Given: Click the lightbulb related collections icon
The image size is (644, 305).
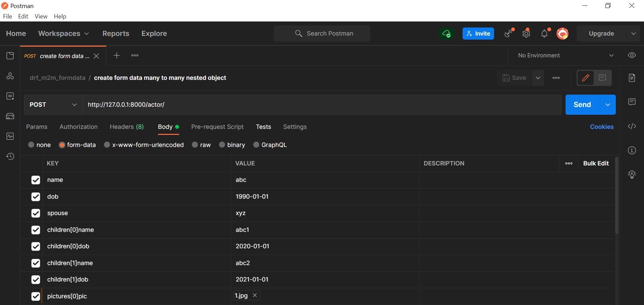Looking at the screenshot, I should (632, 174).
